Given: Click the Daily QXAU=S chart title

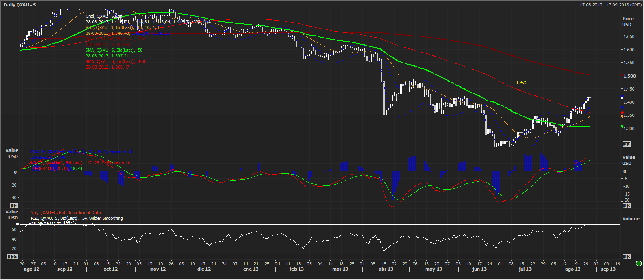Looking at the screenshot, I should coord(20,5).
